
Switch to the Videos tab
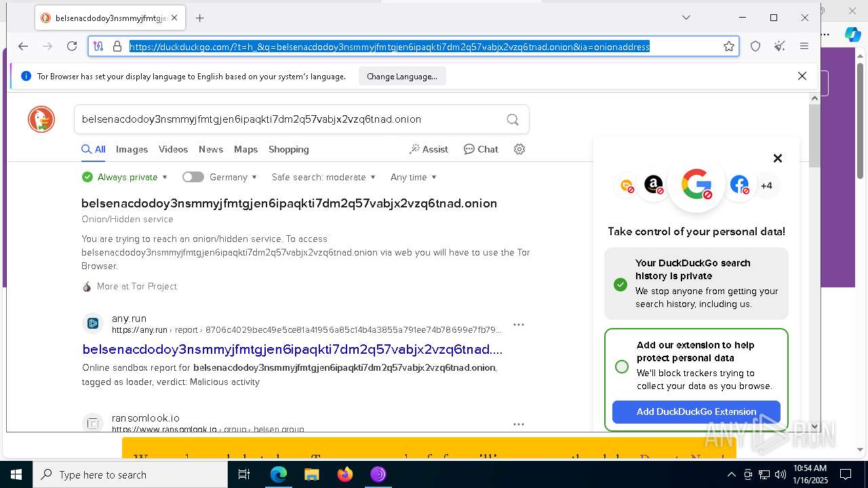pos(173,149)
